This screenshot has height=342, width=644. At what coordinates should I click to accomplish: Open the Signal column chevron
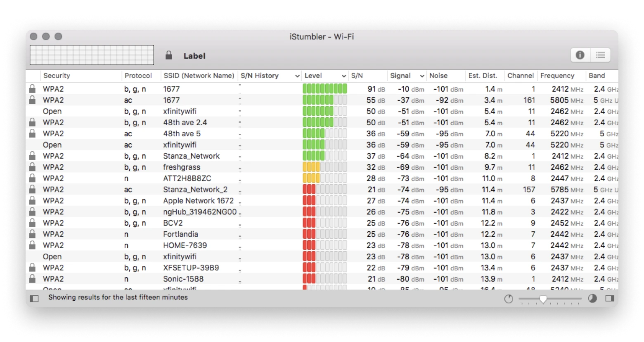[421, 76]
